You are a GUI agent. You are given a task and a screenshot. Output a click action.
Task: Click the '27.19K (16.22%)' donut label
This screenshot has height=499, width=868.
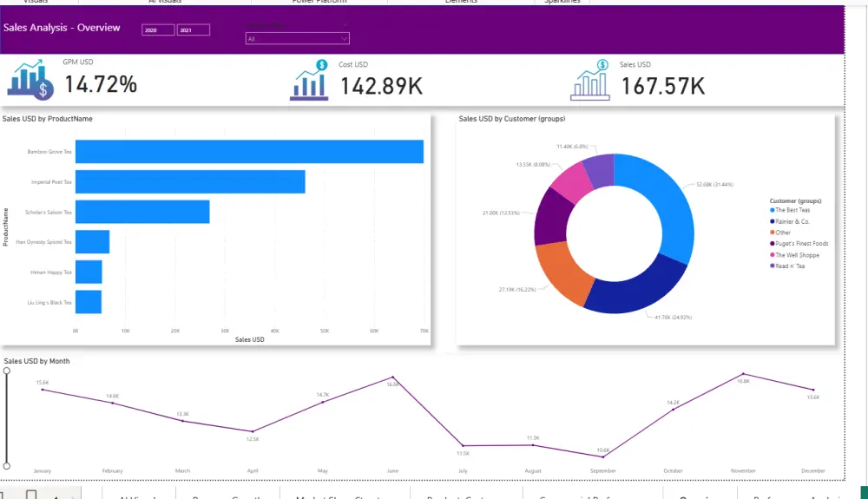point(517,289)
